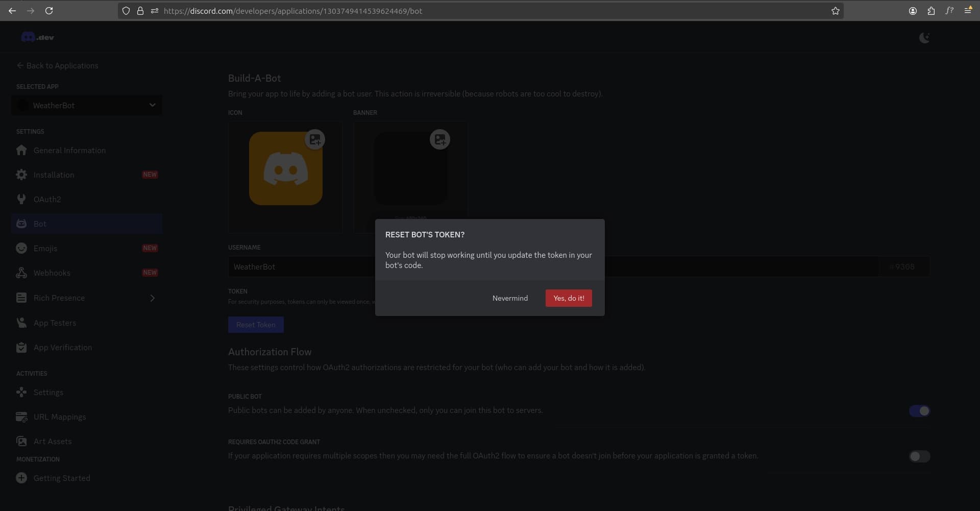Reload the page
The height and width of the screenshot is (511, 980).
pyautogui.click(x=49, y=11)
